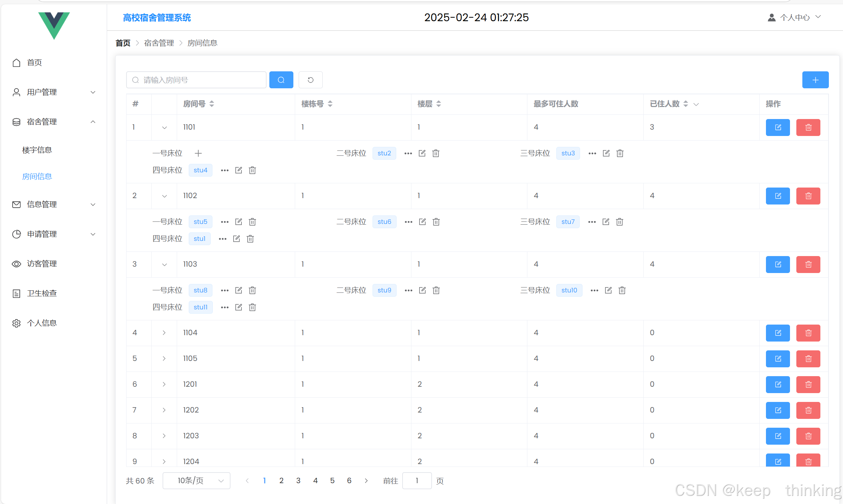The image size is (843, 504).
Task: Open 楼宇信息 in the sidebar
Action: [37, 150]
